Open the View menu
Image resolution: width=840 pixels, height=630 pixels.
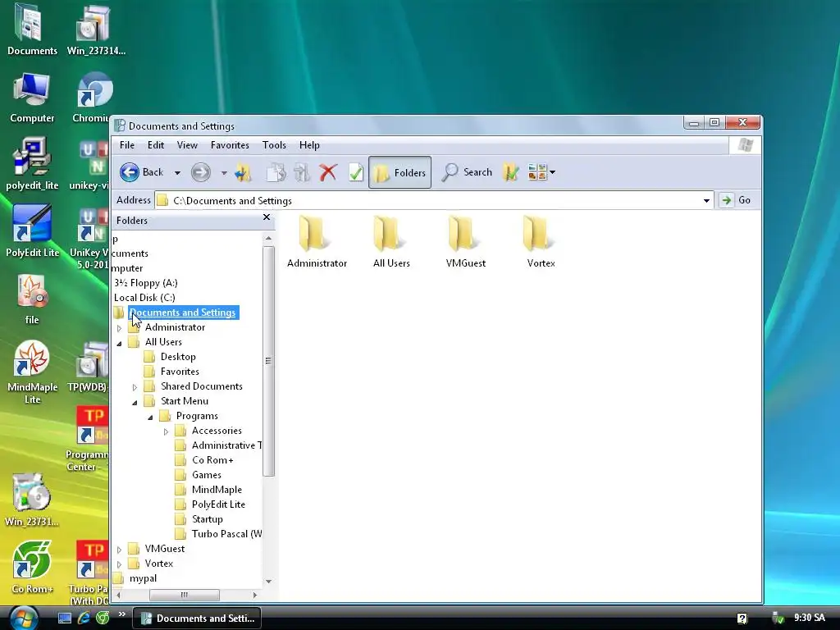pyautogui.click(x=187, y=145)
